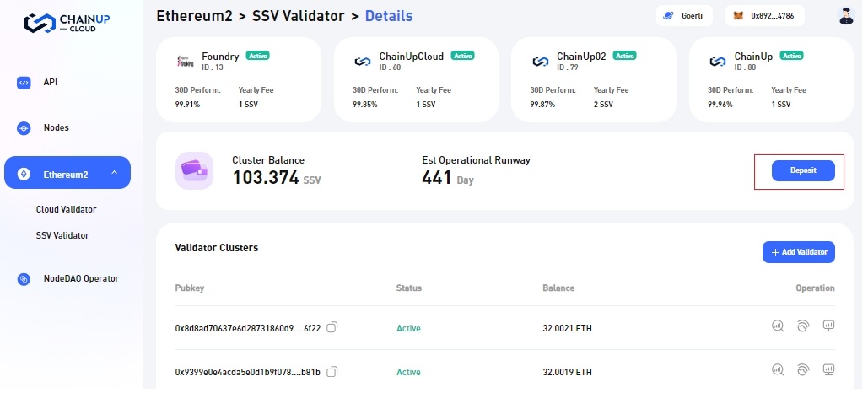Open analytics search icon for first validator
The image size is (868, 393).
click(778, 326)
